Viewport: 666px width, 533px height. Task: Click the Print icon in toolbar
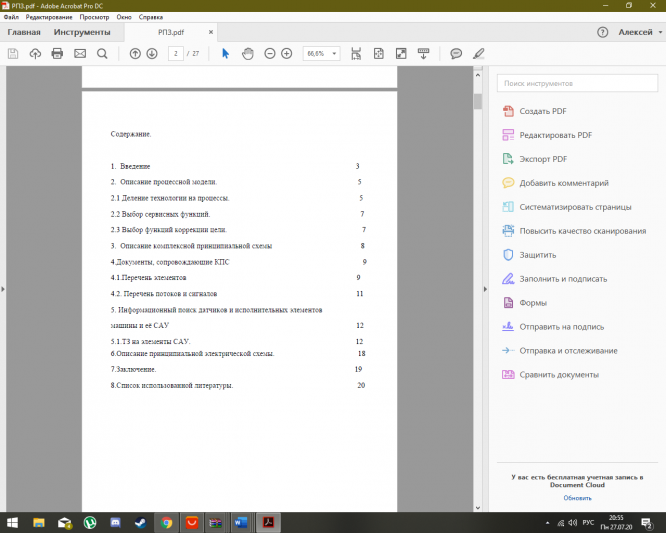coord(57,53)
